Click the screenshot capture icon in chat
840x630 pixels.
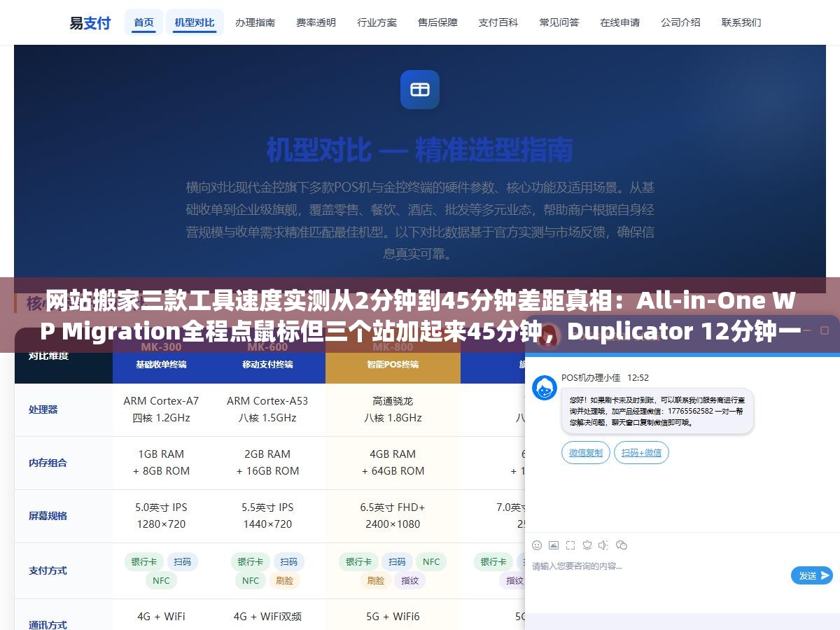570,545
